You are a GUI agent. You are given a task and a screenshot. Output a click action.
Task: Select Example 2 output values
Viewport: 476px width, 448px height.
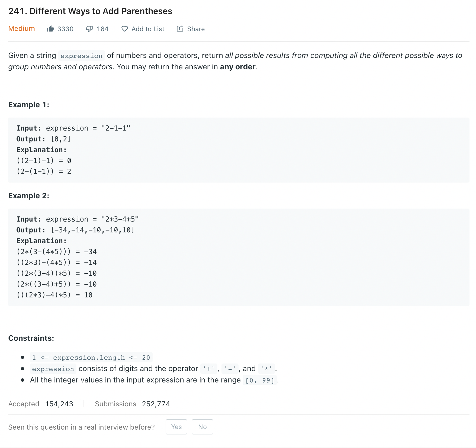pos(92,230)
